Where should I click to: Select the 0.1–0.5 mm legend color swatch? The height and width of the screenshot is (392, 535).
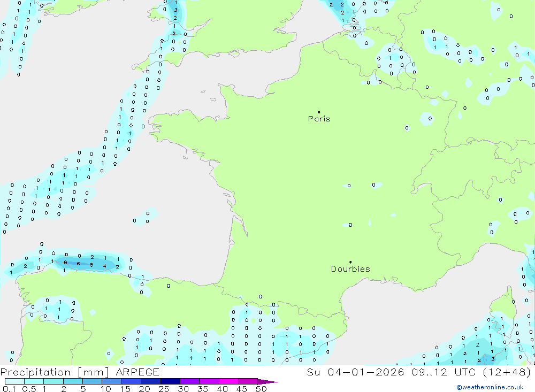coord(14,381)
